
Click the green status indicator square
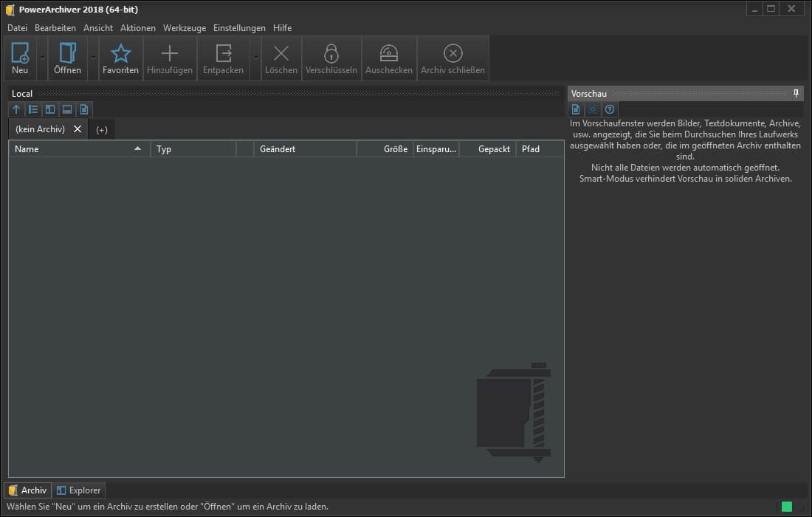point(787,507)
